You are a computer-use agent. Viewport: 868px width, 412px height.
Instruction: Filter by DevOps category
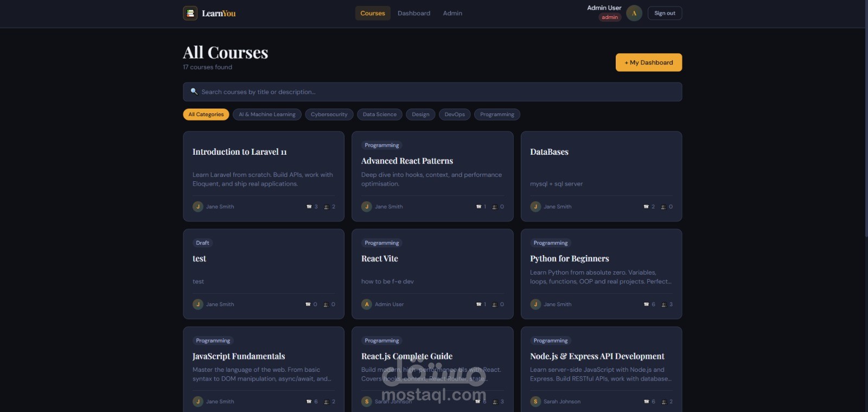tap(455, 115)
